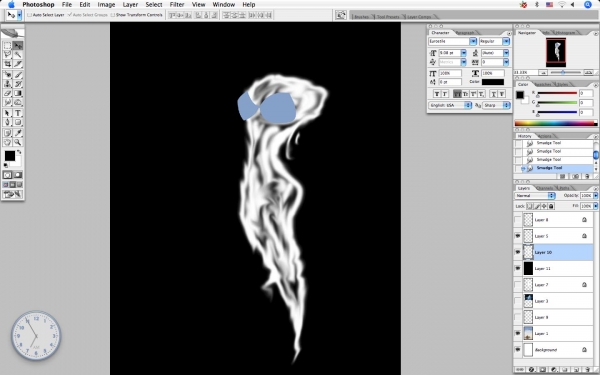Switch to the Channels tab
The height and width of the screenshot is (375, 600).
545,188
